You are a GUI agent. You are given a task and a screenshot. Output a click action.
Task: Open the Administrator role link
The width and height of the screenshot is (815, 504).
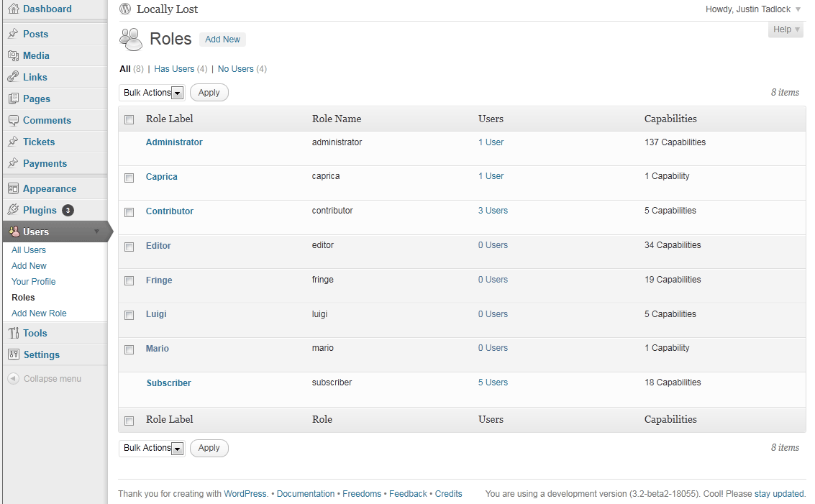(x=174, y=142)
